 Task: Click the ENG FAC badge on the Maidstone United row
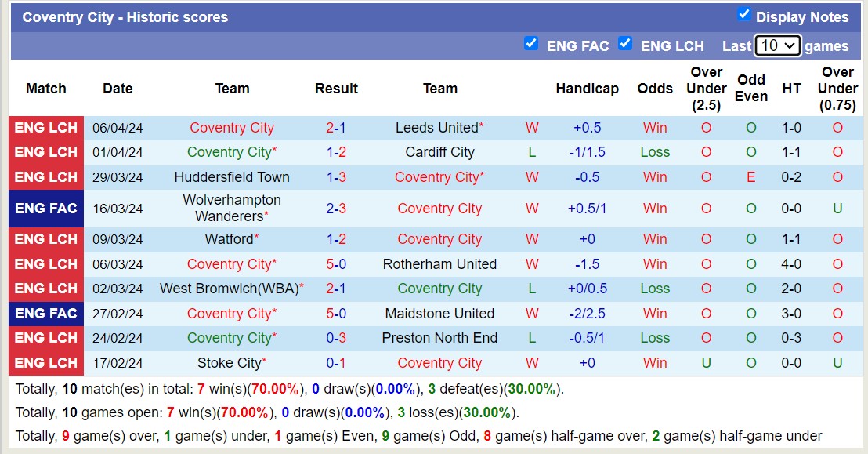click(x=45, y=313)
